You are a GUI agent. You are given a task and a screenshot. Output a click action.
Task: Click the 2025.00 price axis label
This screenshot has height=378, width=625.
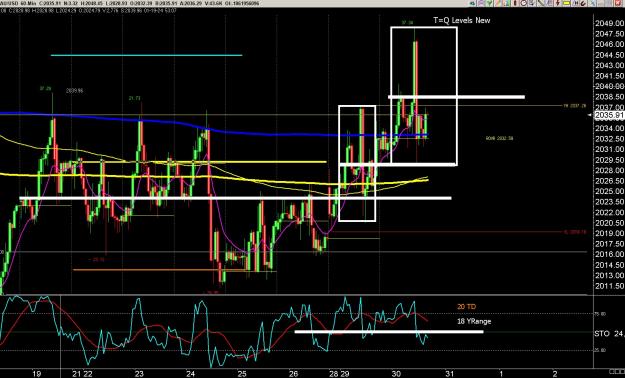point(609,191)
